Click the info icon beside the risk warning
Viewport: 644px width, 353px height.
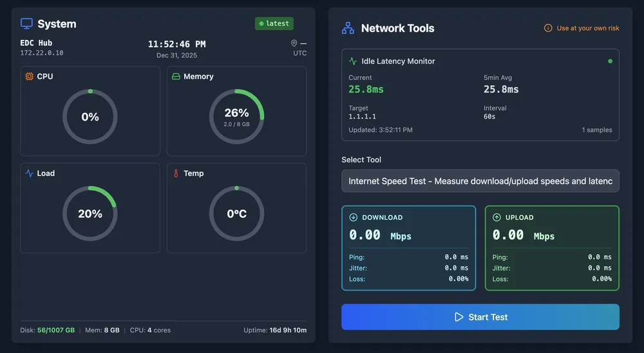coord(548,28)
